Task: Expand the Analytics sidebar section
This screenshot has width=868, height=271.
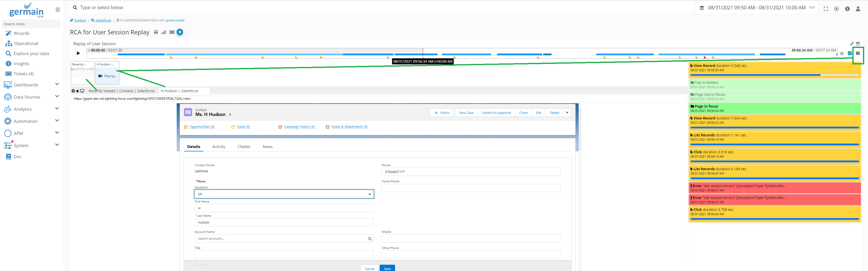Action: click(57, 109)
